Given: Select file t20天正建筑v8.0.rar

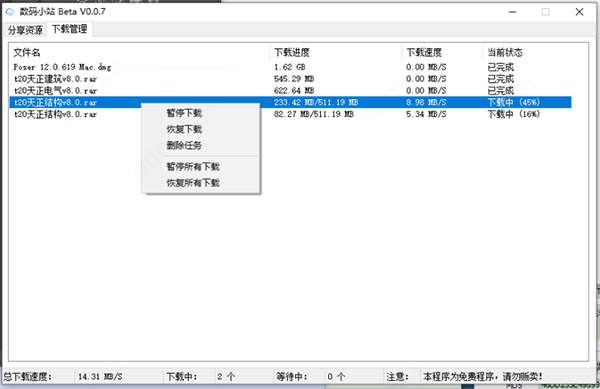Looking at the screenshot, I should [55, 79].
